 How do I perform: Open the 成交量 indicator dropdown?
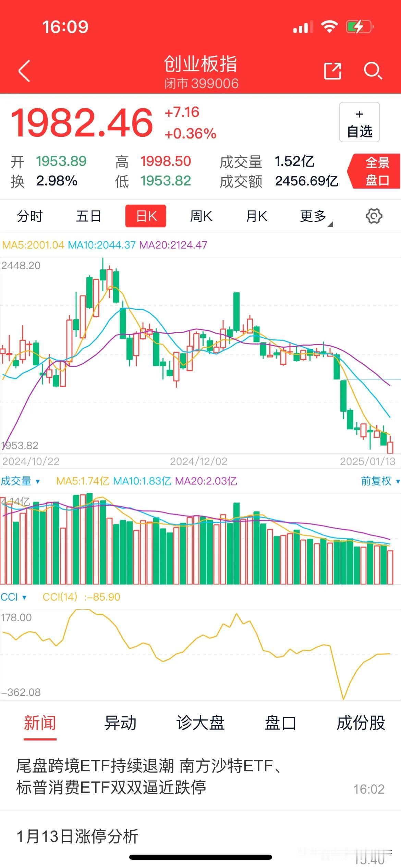pos(20,481)
